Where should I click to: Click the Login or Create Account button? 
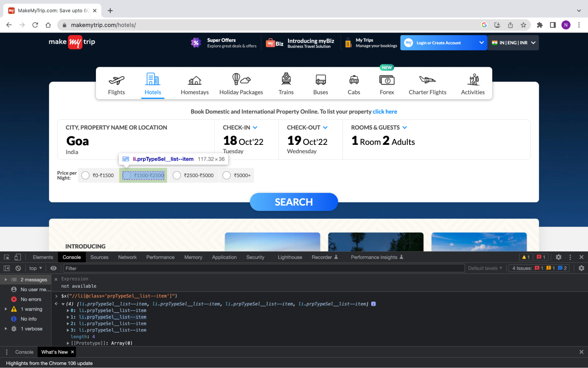pyautogui.click(x=443, y=42)
